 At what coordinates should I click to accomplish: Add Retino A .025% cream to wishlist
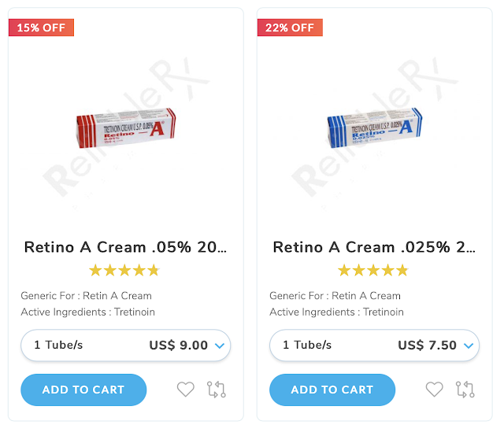click(434, 390)
